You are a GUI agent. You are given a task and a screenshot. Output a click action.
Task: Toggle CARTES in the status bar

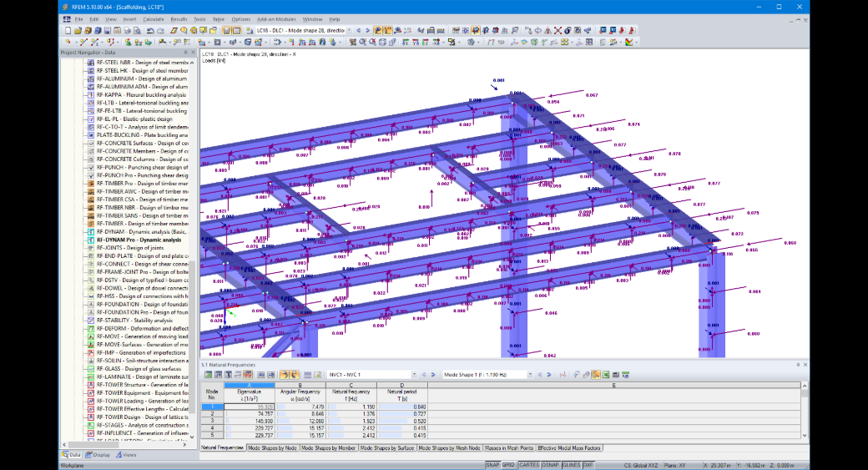click(528, 465)
